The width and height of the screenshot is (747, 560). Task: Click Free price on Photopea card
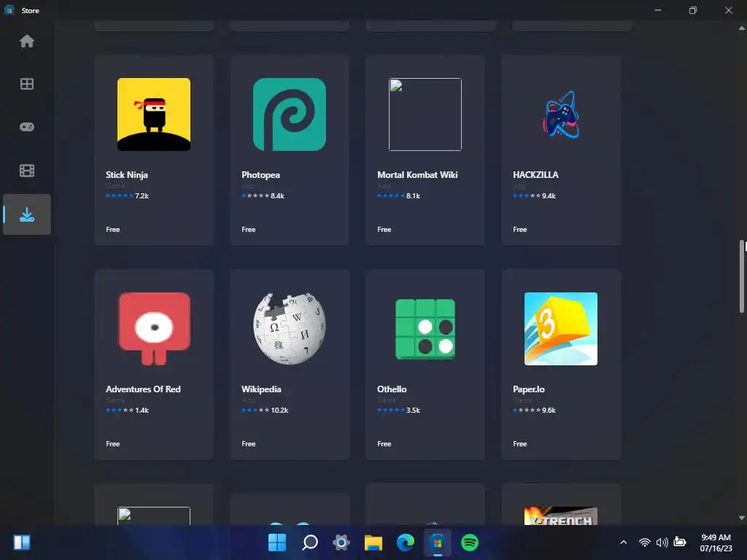click(249, 230)
